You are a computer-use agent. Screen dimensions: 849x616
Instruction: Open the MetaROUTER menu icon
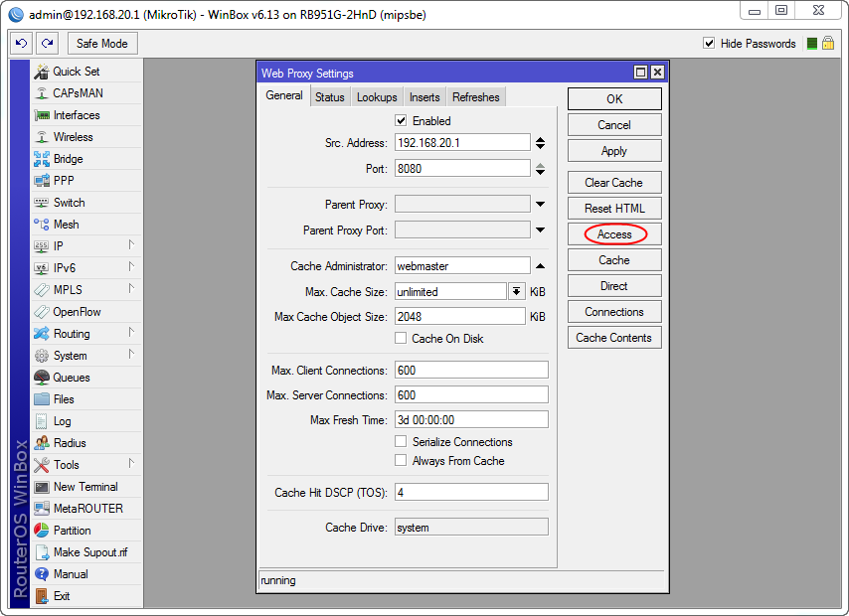coord(42,509)
